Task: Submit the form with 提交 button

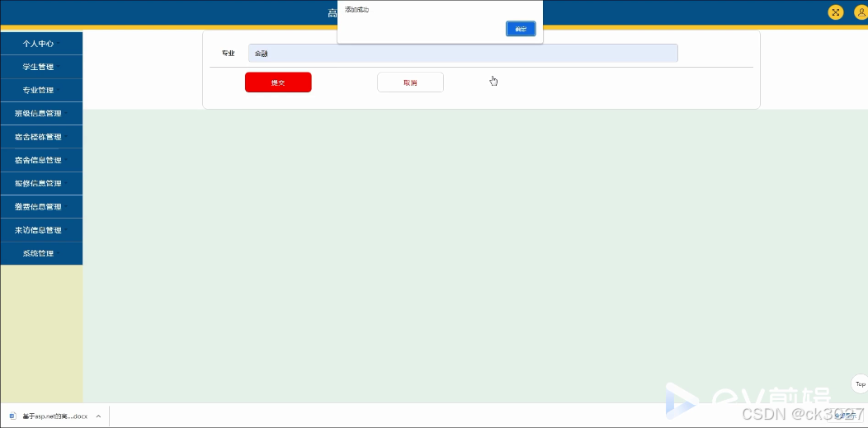Action: [x=278, y=82]
